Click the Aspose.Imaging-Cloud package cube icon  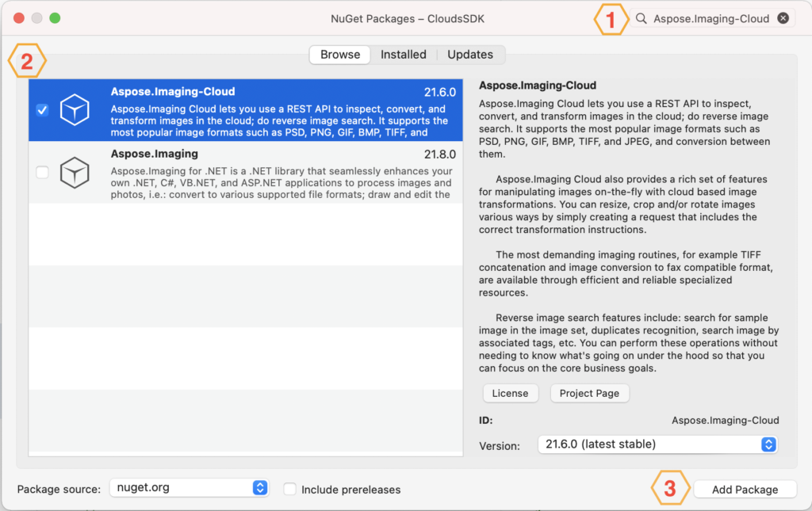(x=75, y=109)
